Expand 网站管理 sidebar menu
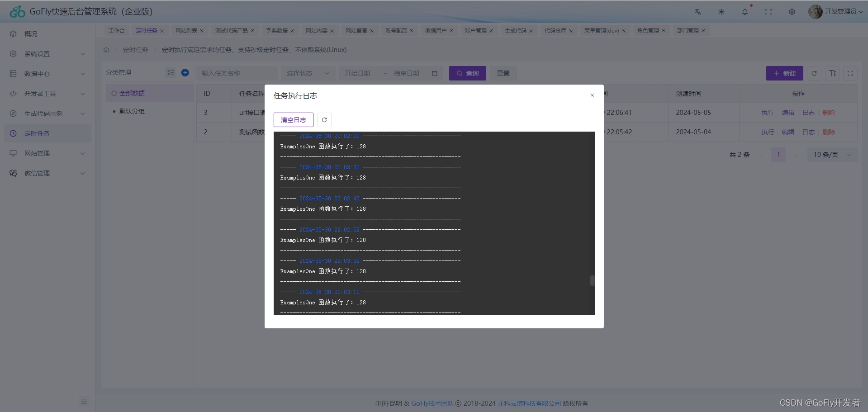 47,153
